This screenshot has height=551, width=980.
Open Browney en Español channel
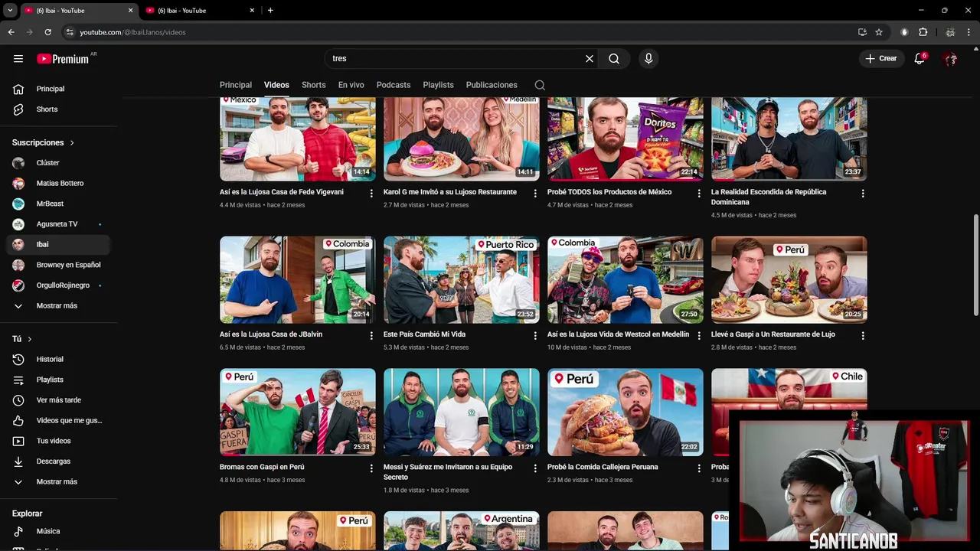pos(59,265)
